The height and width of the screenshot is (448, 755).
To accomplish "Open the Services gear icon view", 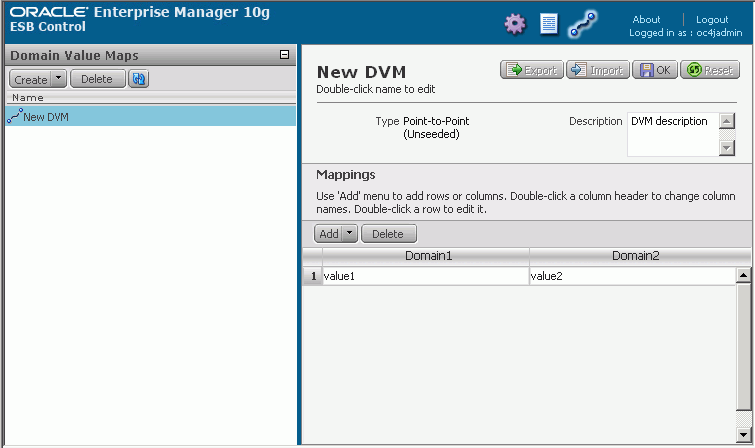I will pos(515,24).
